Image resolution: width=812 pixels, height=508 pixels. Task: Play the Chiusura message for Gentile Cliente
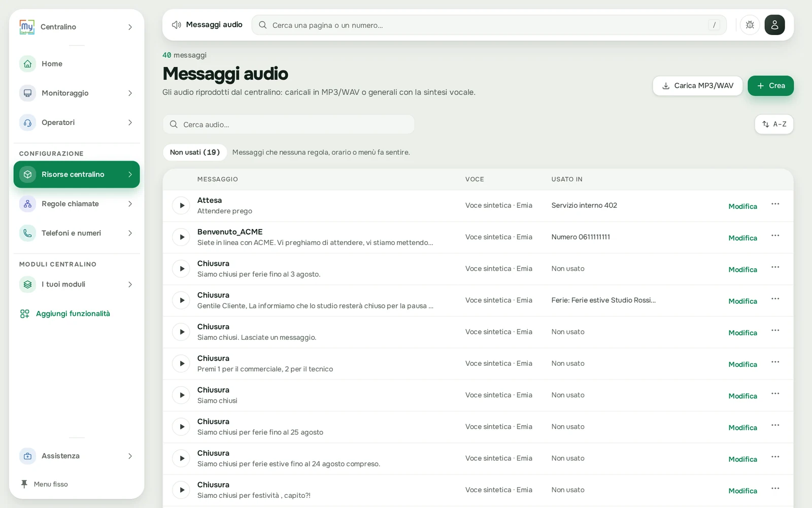pos(181,300)
